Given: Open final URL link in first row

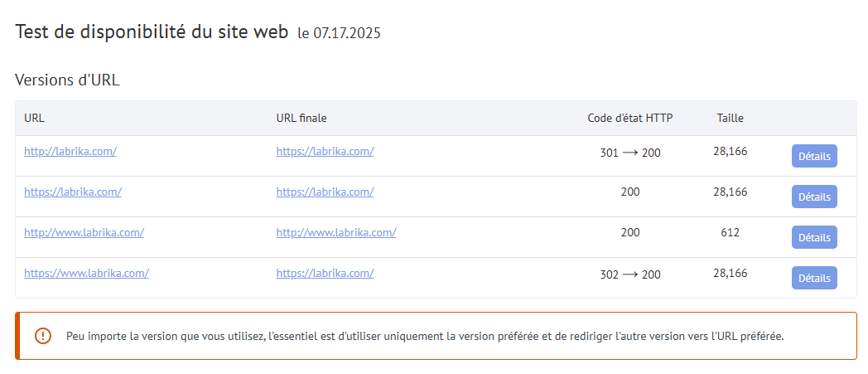Looking at the screenshot, I should 325,151.
